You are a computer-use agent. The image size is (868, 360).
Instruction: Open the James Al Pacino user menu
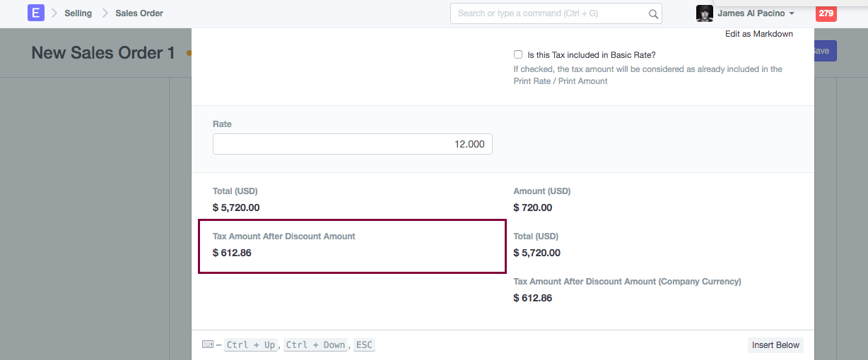(756, 13)
